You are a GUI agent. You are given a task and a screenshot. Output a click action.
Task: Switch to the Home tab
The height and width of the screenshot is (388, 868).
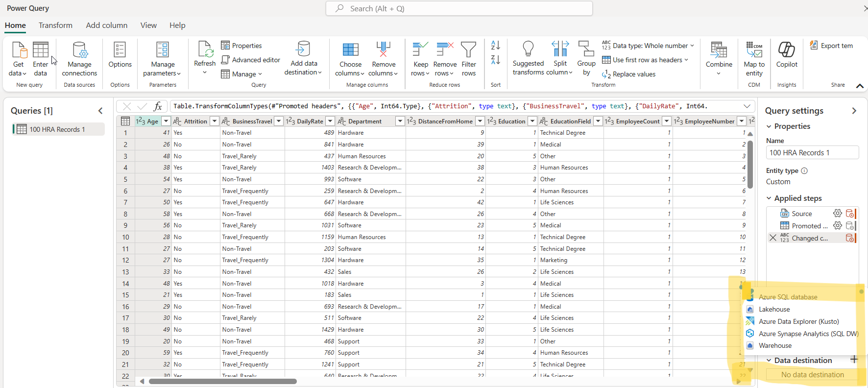click(15, 25)
